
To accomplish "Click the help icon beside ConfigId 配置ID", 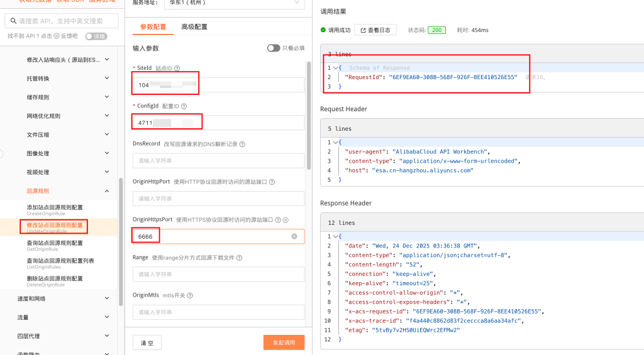I will [184, 106].
